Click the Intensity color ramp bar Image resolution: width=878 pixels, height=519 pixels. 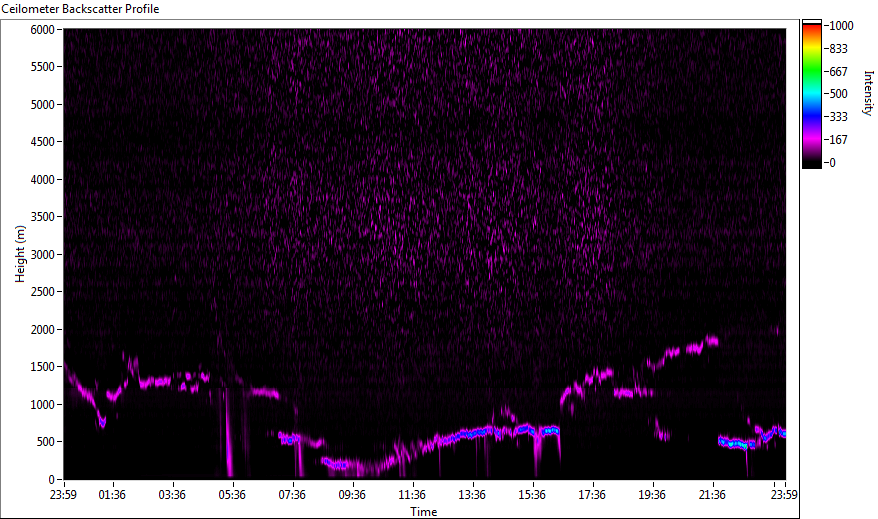pyautogui.click(x=812, y=94)
